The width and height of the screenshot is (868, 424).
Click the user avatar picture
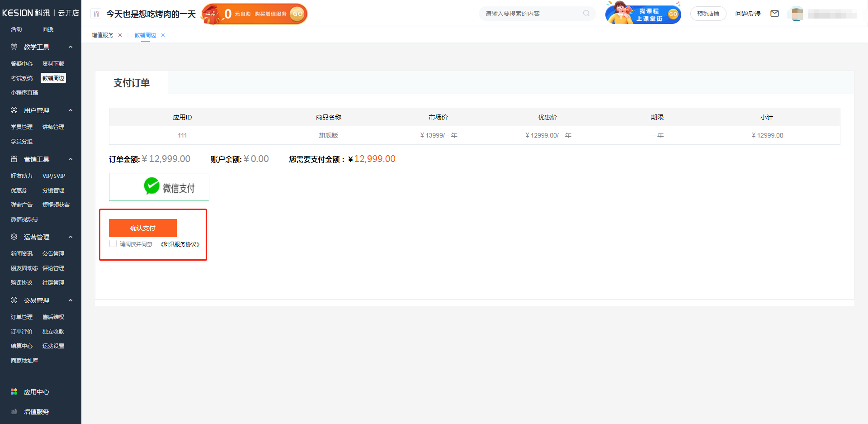(x=797, y=14)
